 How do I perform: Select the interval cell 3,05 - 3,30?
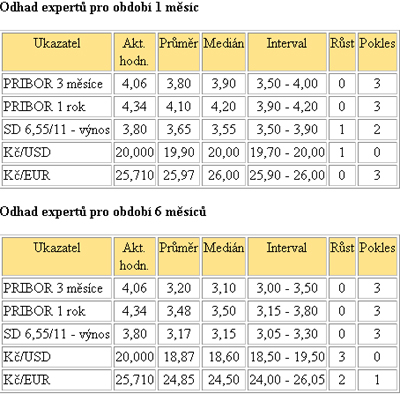click(287, 334)
